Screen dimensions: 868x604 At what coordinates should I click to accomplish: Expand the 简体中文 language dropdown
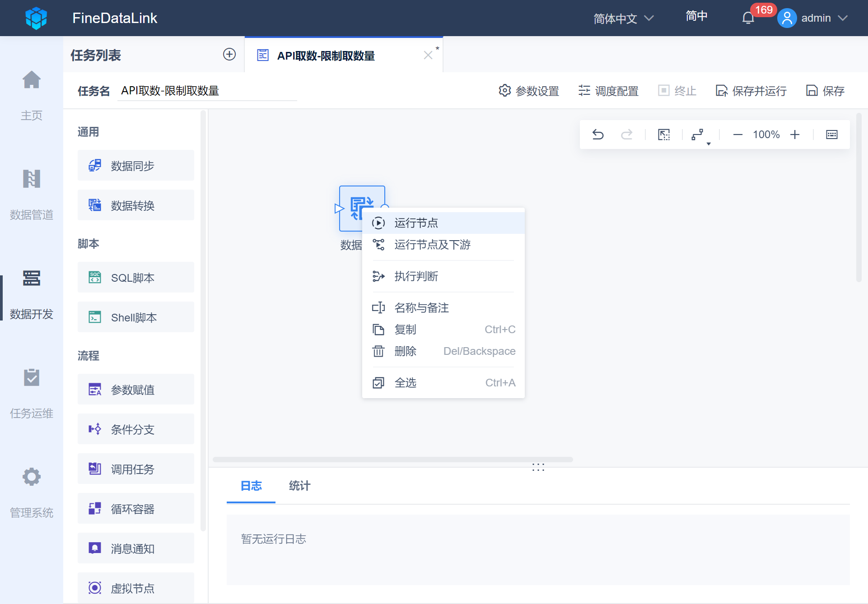623,19
